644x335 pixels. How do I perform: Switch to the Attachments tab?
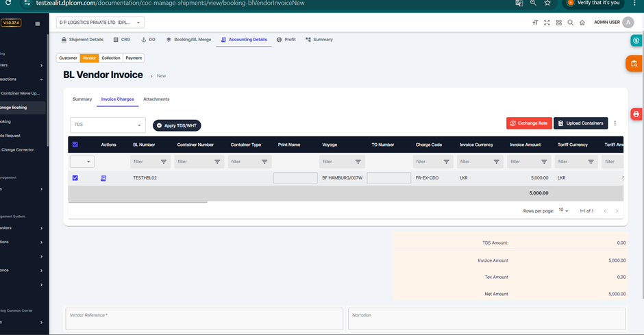coord(156,99)
